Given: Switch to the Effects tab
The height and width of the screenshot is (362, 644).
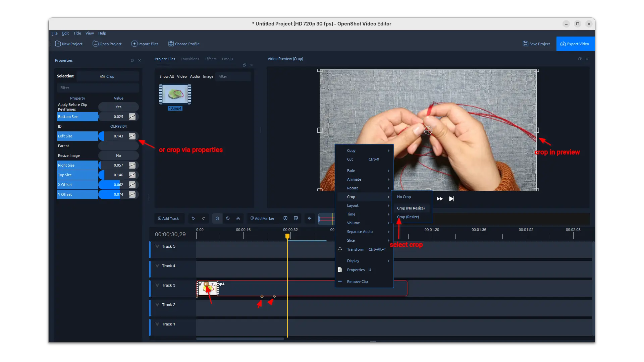Looking at the screenshot, I should click(210, 59).
